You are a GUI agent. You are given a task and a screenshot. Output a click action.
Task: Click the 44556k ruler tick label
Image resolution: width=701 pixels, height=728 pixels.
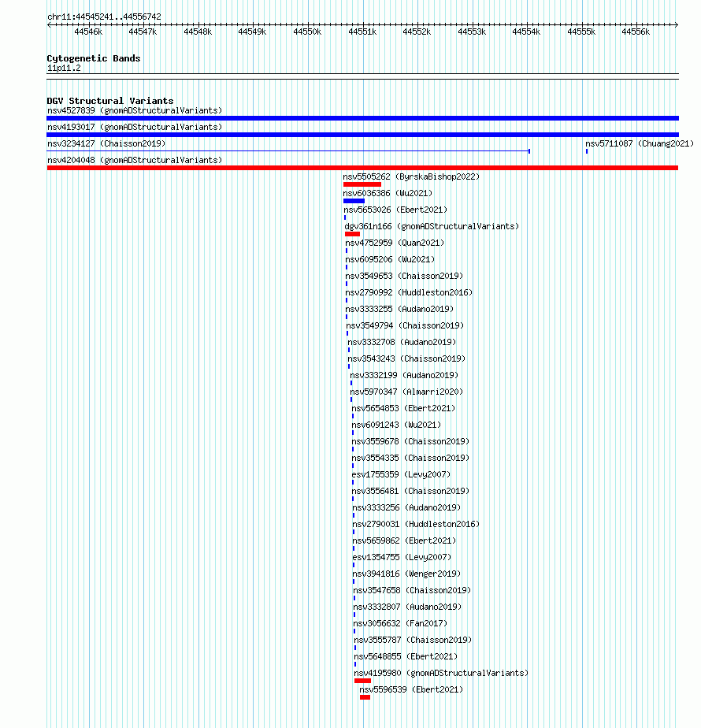click(636, 32)
